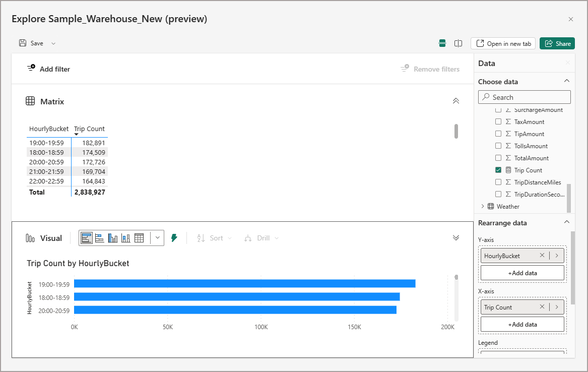
Task: Click the vertical split layout icon
Action: pos(458,43)
